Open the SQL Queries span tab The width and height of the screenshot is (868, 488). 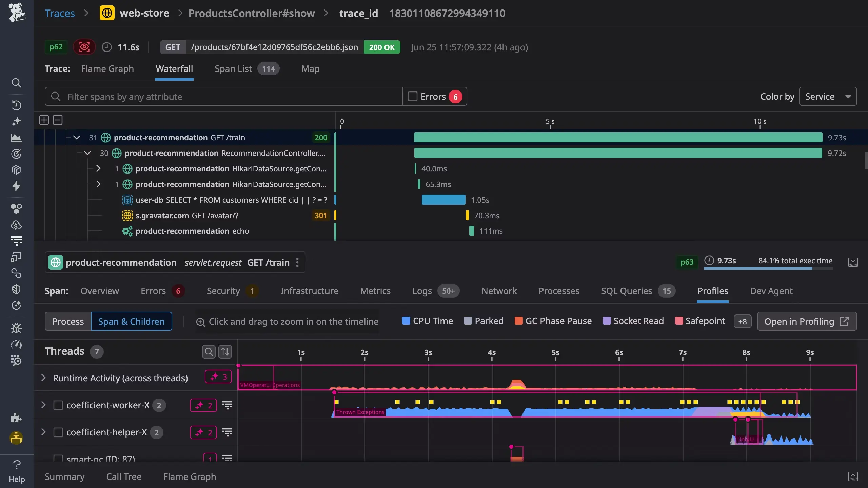pyautogui.click(x=626, y=291)
